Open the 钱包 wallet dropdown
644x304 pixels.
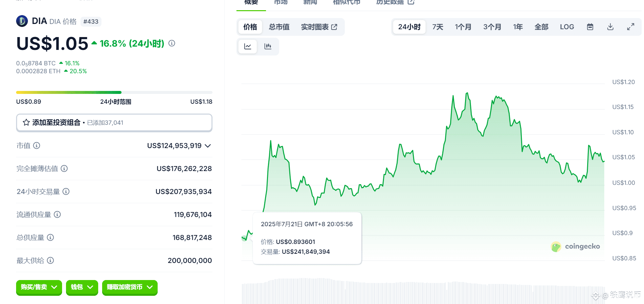point(82,287)
